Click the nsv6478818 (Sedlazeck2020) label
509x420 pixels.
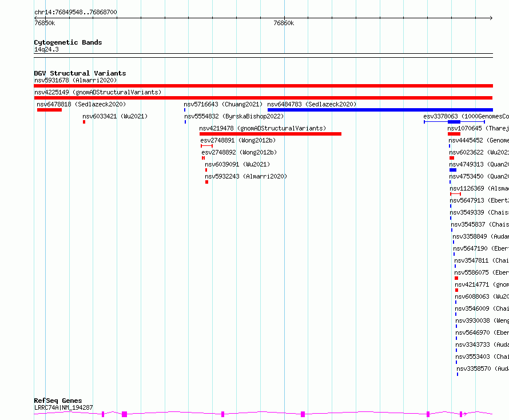coord(81,104)
